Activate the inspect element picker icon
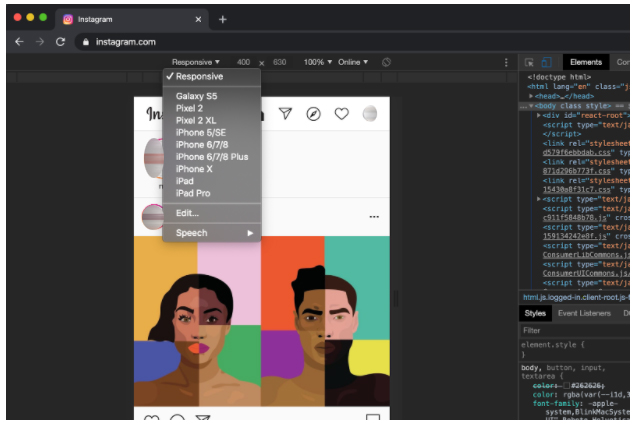The width and height of the screenshot is (633, 427). [x=529, y=62]
